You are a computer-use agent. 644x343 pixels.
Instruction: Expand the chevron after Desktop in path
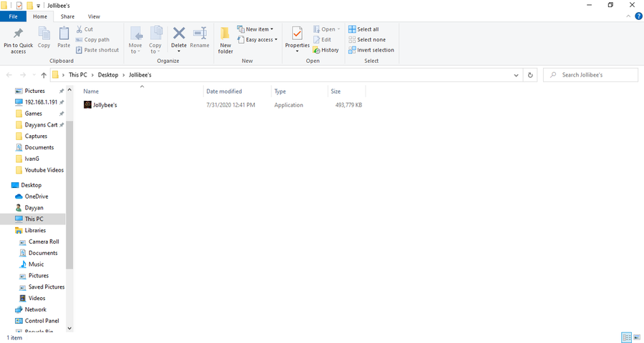tap(124, 75)
